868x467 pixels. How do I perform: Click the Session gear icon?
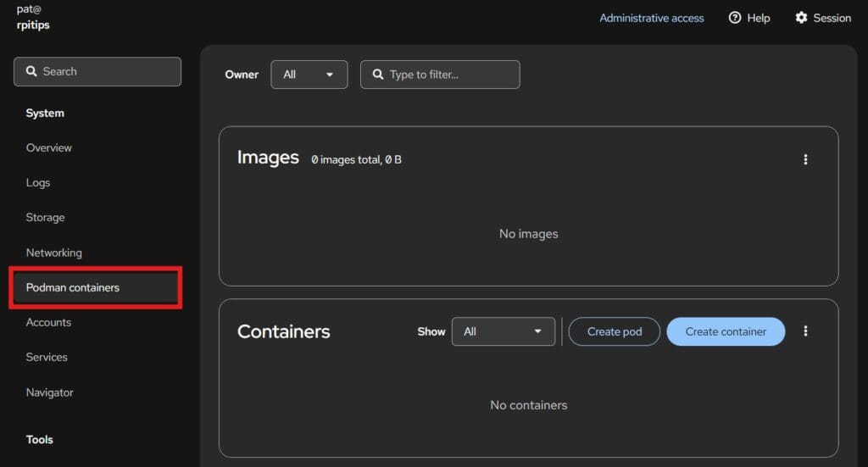click(x=801, y=18)
